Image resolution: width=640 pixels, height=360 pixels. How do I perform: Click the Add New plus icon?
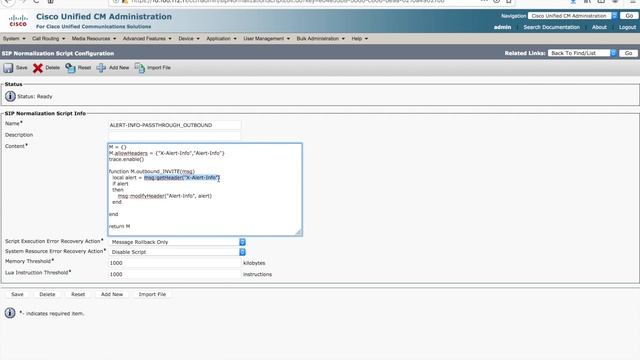pos(101,68)
